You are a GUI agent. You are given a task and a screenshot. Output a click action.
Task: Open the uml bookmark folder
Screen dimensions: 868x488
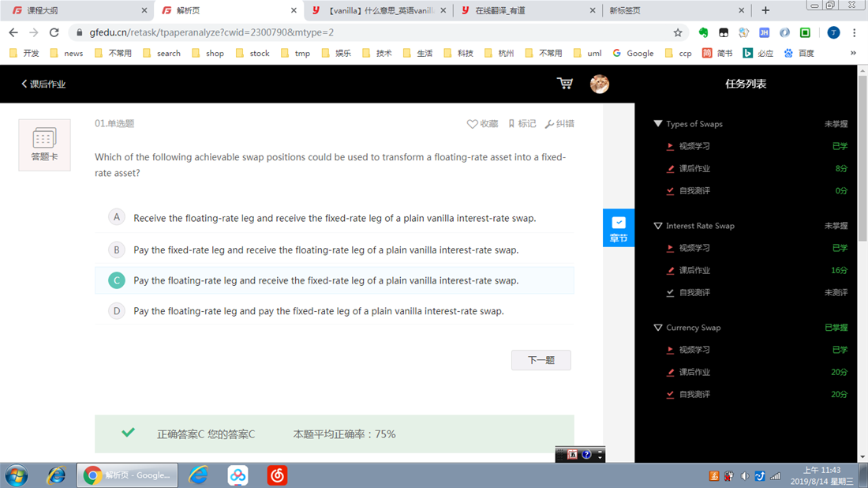click(588, 53)
